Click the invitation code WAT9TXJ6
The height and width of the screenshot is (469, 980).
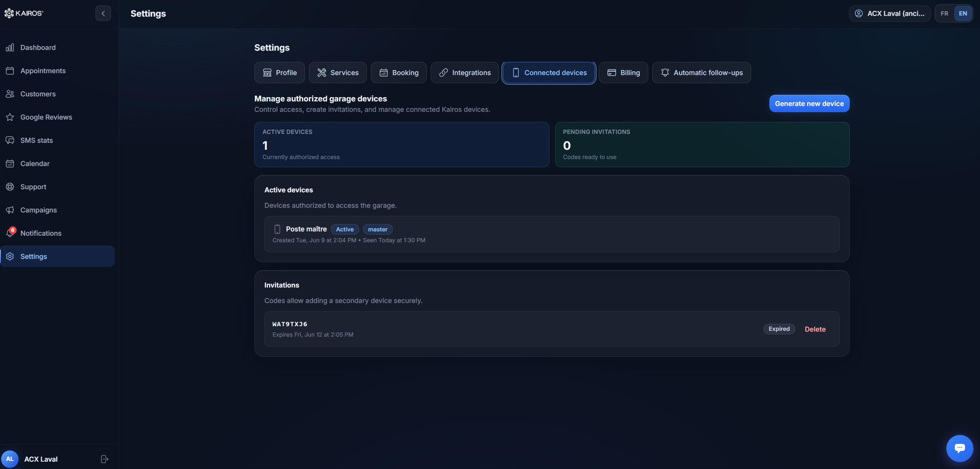[290, 324]
